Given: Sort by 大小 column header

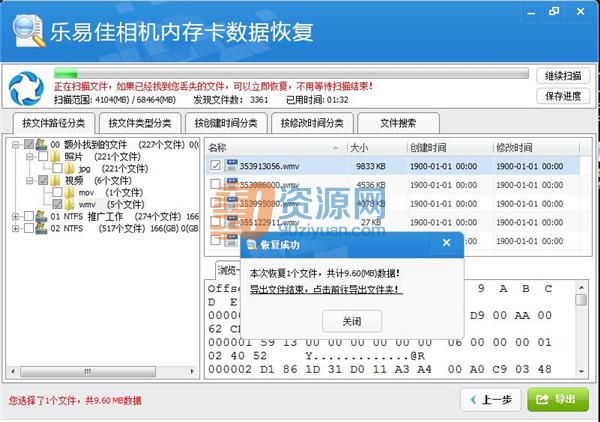Looking at the screenshot, I should (377, 147).
